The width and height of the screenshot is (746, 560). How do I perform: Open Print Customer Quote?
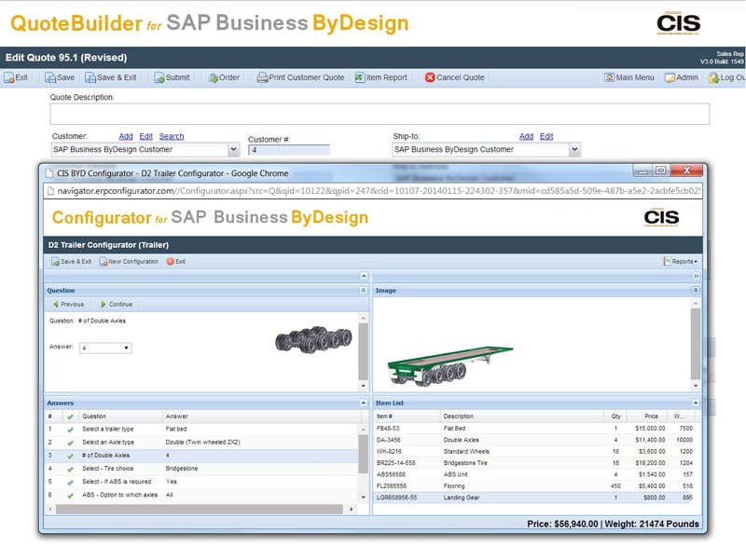300,77
